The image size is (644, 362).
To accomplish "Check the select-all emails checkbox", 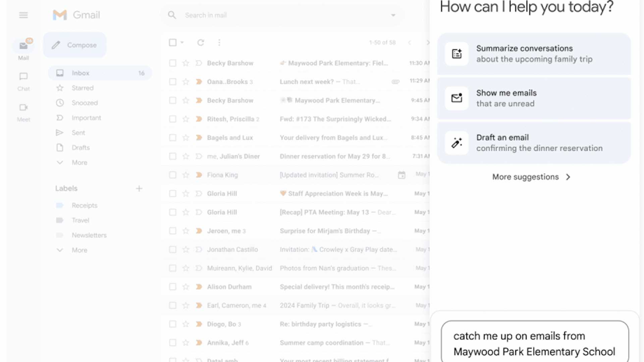I will point(172,43).
